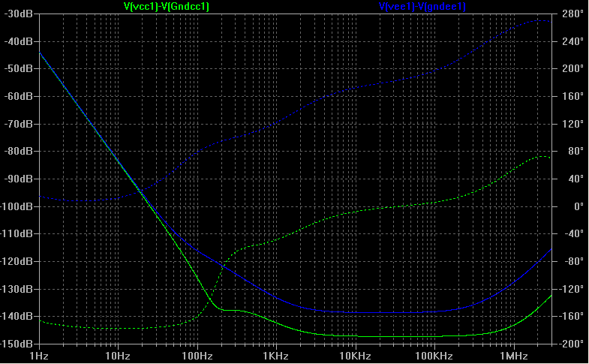Click the -120dB left axis label
The width and height of the screenshot is (589, 364).
point(17,261)
